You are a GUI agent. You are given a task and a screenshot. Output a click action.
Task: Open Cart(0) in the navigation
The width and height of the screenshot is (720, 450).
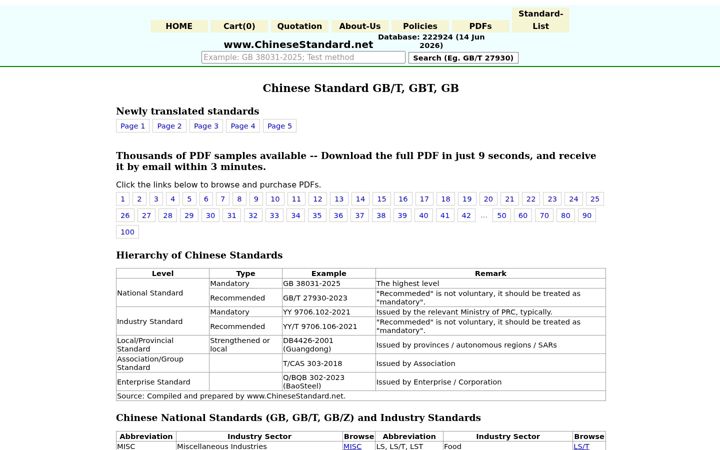pos(239,26)
